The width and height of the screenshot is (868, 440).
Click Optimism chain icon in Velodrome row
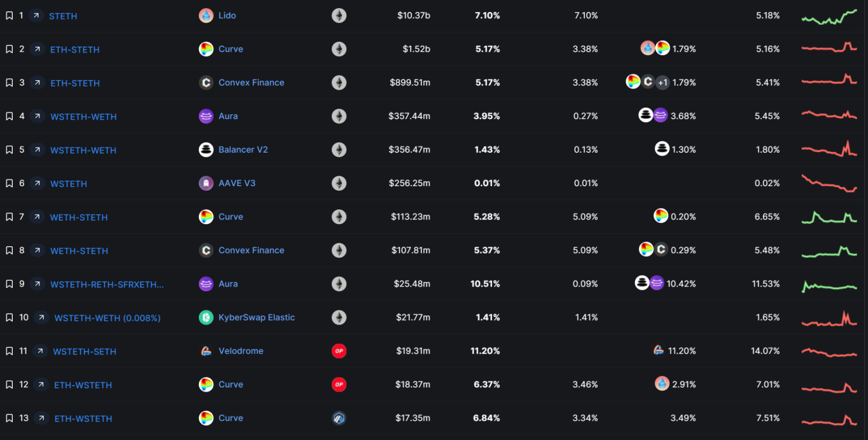tap(339, 351)
